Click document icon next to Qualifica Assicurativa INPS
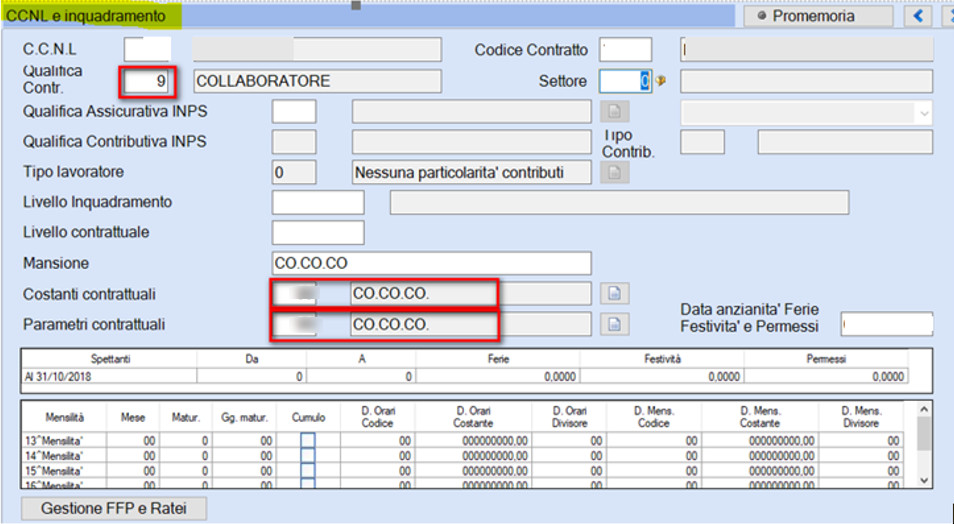Viewport: 954px width, 524px height. (615, 112)
